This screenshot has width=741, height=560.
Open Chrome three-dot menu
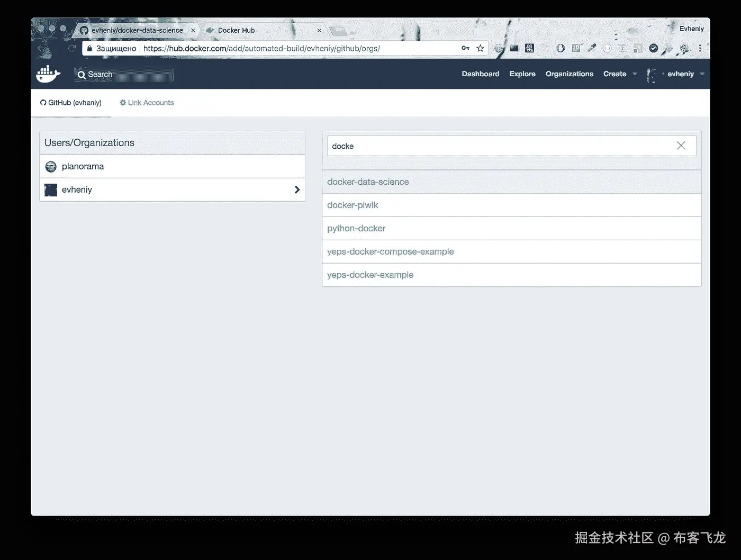(700, 48)
